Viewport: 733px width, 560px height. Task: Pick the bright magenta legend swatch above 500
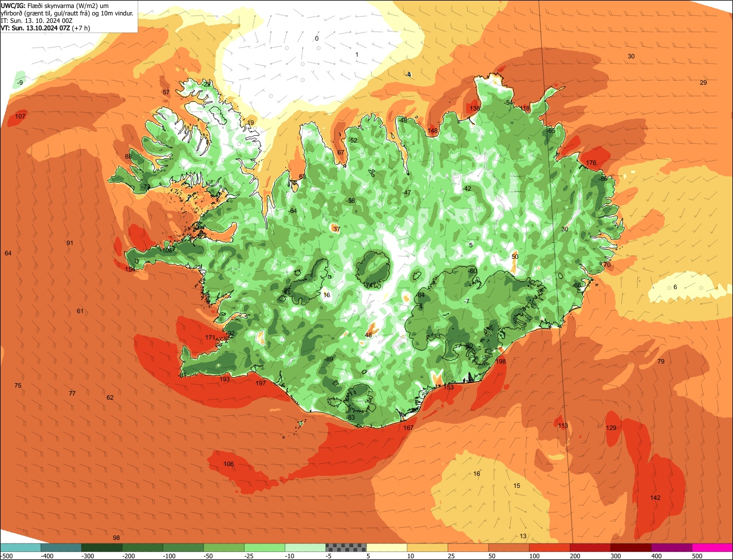(712, 547)
